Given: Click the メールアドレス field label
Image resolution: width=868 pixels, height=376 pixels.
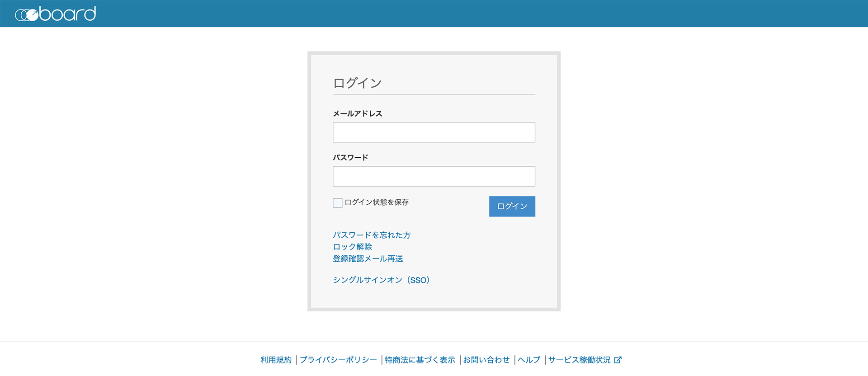Looking at the screenshot, I should coord(357,114).
